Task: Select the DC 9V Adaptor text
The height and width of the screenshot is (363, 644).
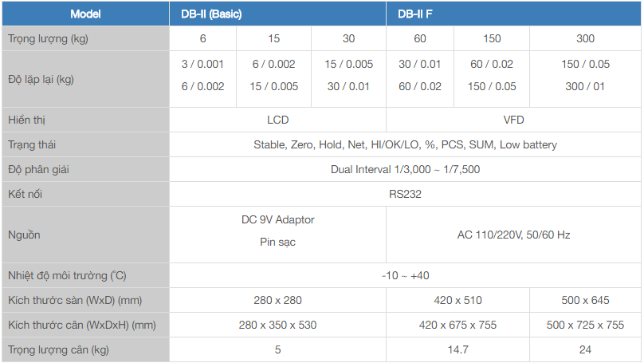Action: (x=277, y=219)
